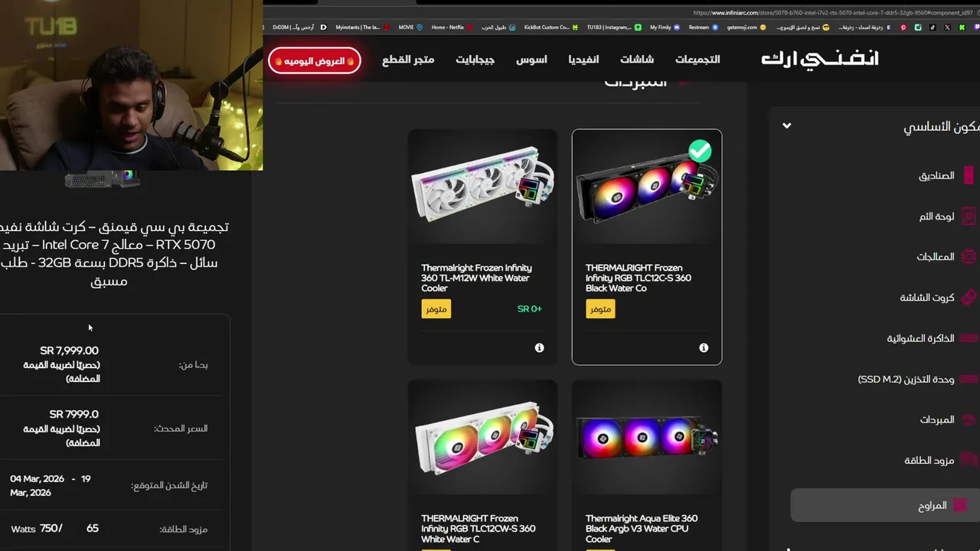Click the SR 0+ price on white cooler
This screenshot has height=551, width=980.
tap(529, 308)
